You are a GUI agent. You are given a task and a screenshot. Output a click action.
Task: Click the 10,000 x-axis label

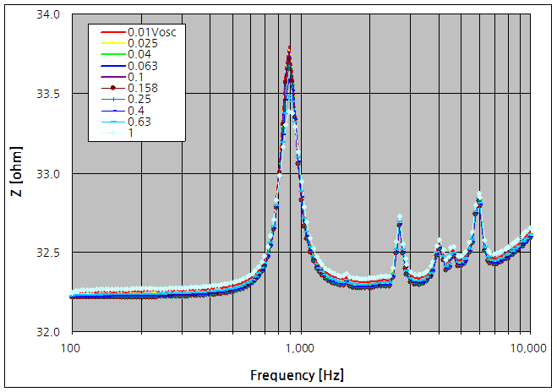[528, 347]
